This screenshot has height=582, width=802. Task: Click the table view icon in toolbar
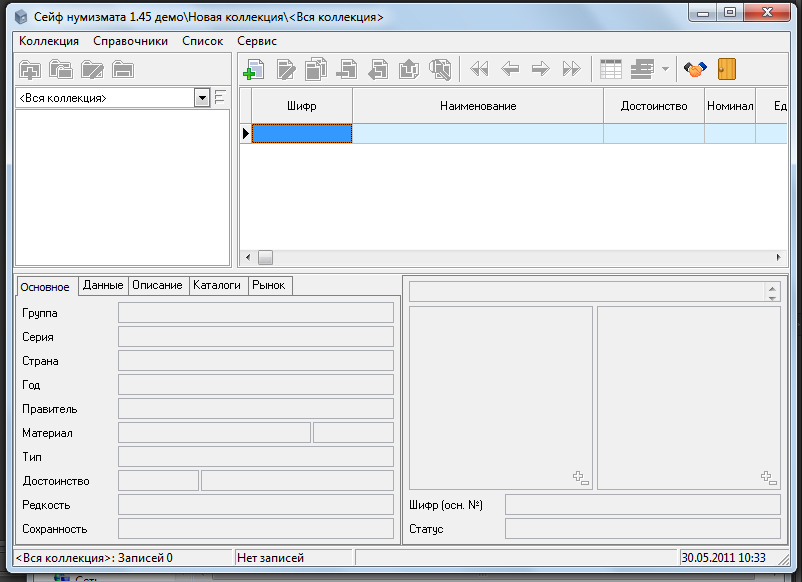pyautogui.click(x=610, y=69)
